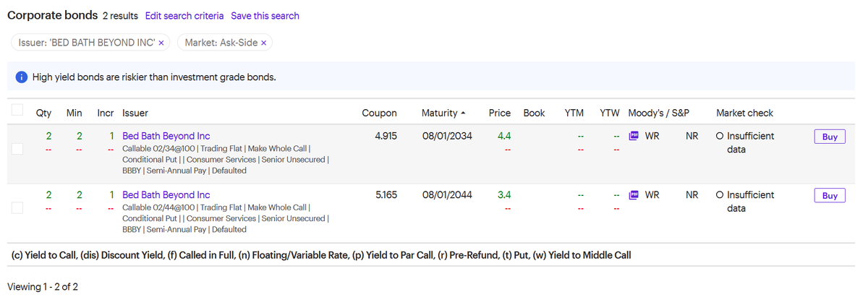This screenshot has width=868, height=305.
Task: Click high yield bonds risk warning text
Action: [x=154, y=77]
